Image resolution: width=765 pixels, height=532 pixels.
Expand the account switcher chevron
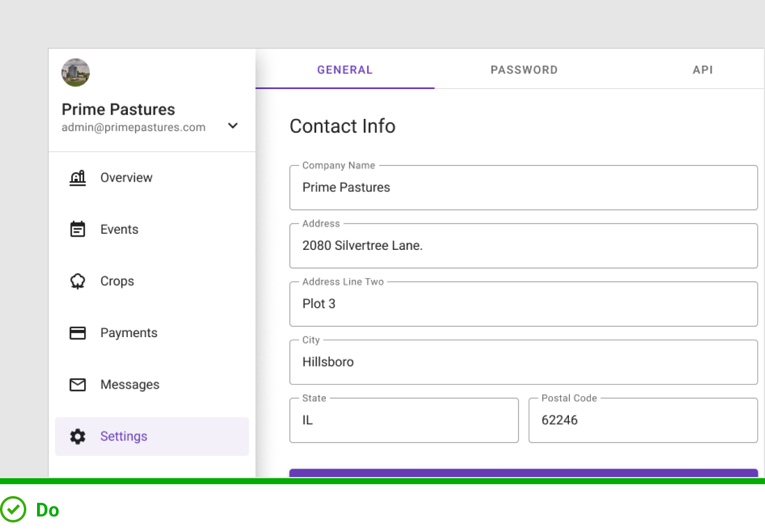[233, 126]
